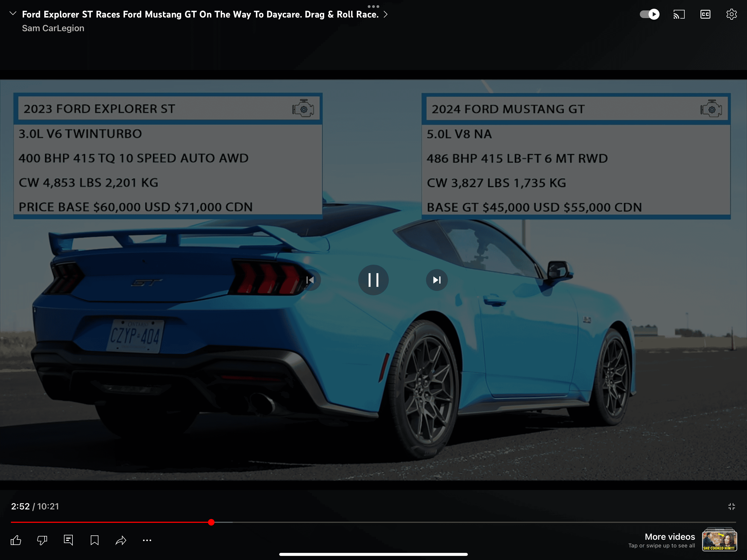Open Sam CarLegion channel name
747x560 pixels.
[x=53, y=28]
